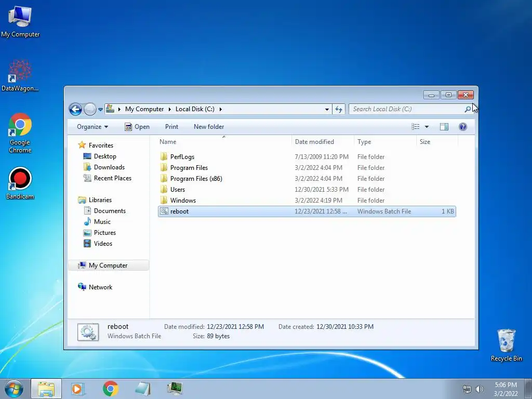The width and height of the screenshot is (532, 399).
Task: Select Local Disk (C:) breadcrumb
Action: tap(195, 109)
